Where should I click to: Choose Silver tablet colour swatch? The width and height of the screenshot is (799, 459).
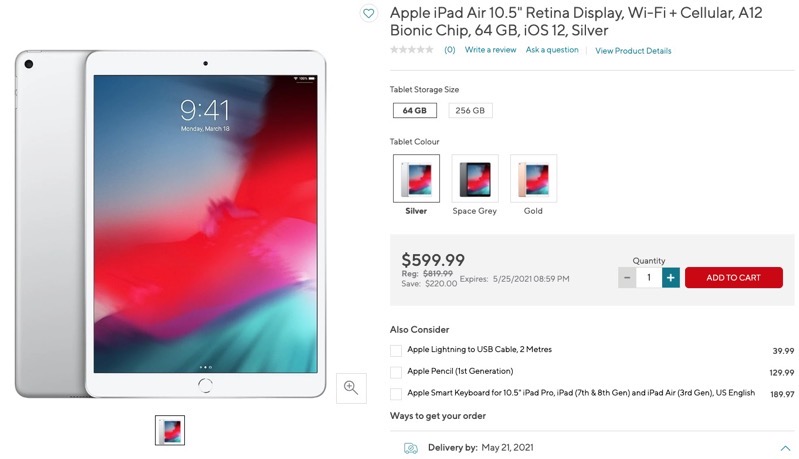pyautogui.click(x=416, y=178)
